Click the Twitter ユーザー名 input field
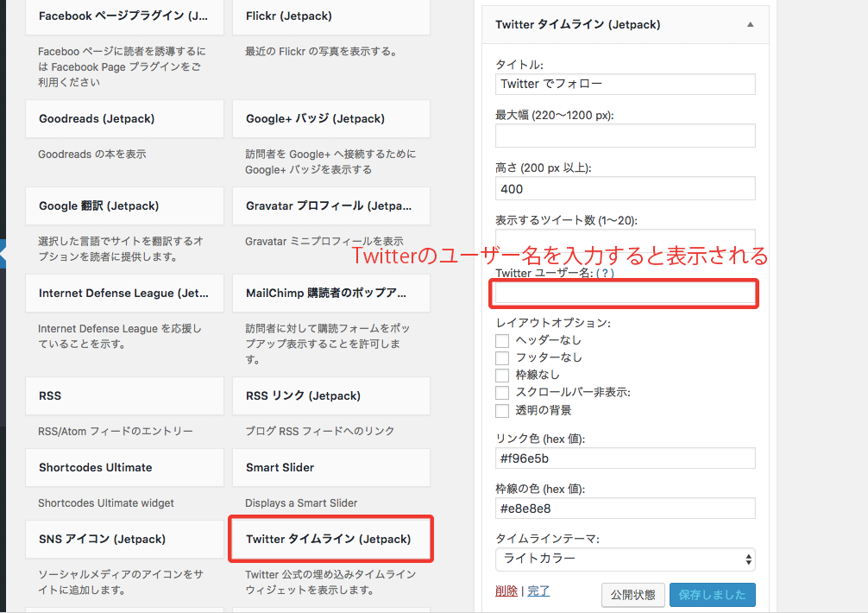The height and width of the screenshot is (613, 868). pos(625,294)
